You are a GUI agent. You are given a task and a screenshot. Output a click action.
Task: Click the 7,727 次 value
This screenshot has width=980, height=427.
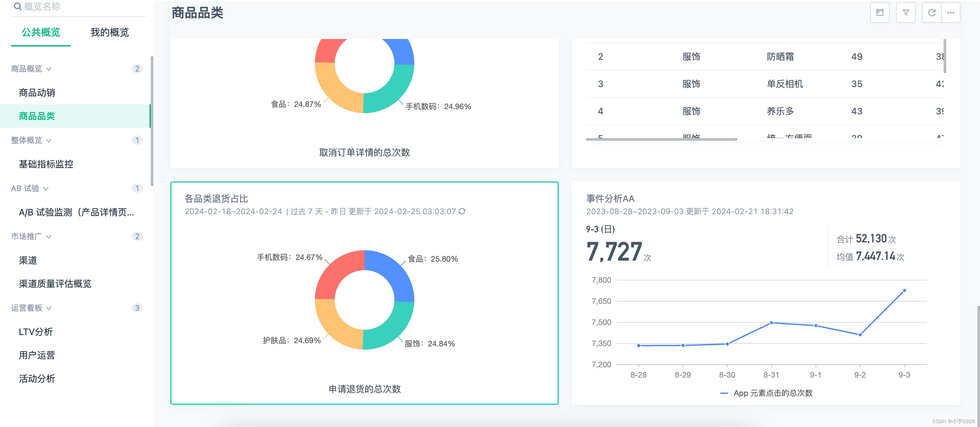tap(619, 252)
